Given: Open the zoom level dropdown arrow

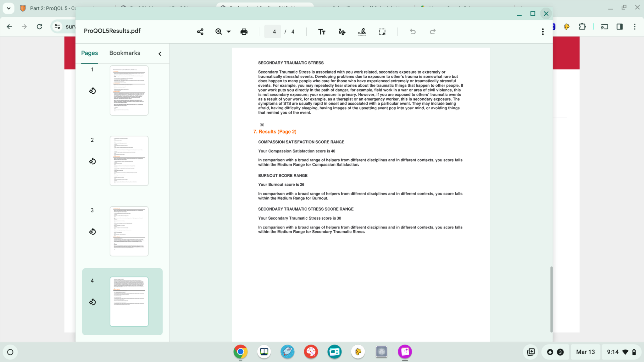Looking at the screenshot, I should point(229,32).
